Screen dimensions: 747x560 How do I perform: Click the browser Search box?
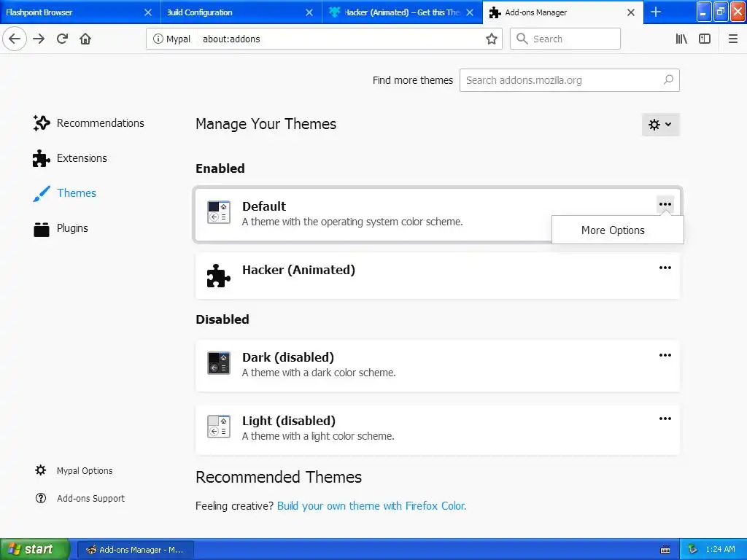(565, 39)
